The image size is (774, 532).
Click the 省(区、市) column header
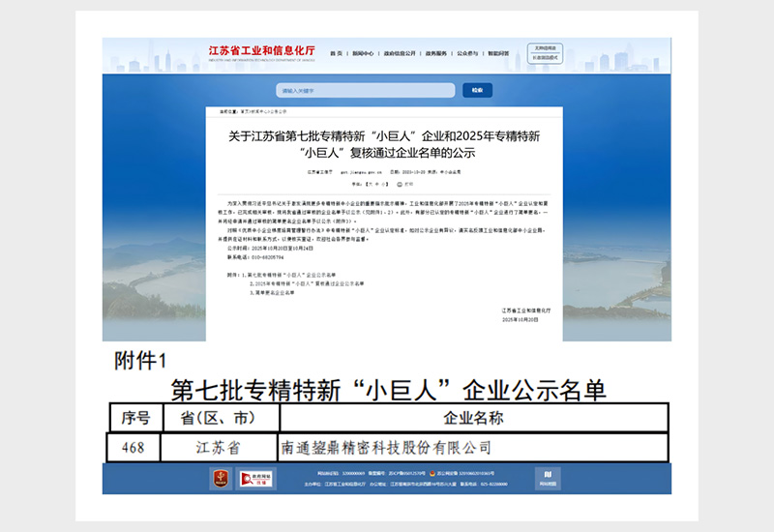(221, 418)
